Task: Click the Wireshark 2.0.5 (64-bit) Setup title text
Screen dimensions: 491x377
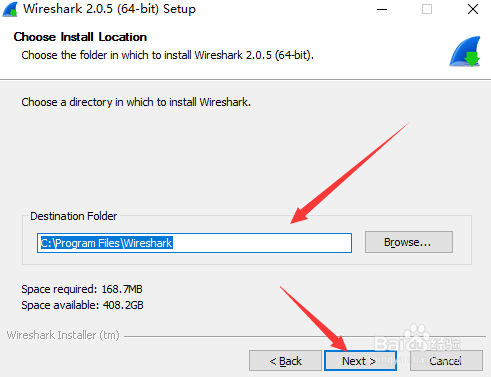Action: [x=109, y=9]
